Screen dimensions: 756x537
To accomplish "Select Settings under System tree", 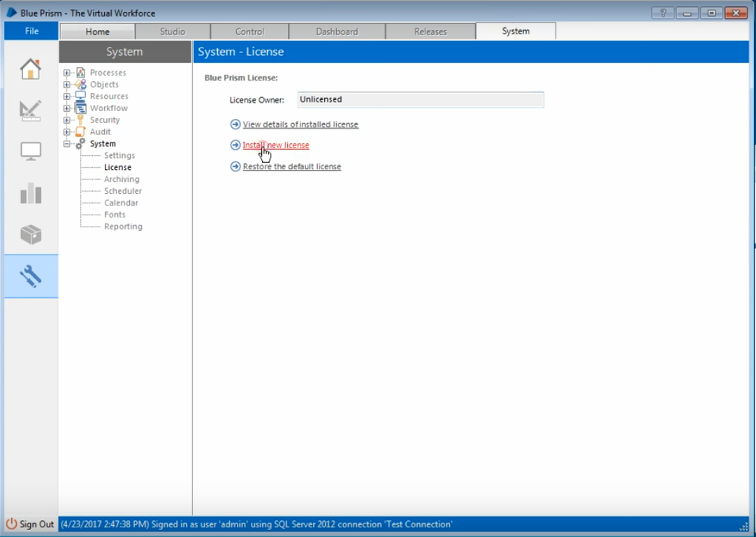I will (119, 155).
